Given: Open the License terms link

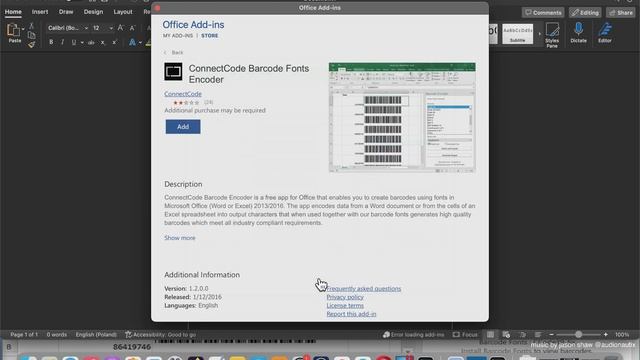Looking at the screenshot, I should click(345, 306).
